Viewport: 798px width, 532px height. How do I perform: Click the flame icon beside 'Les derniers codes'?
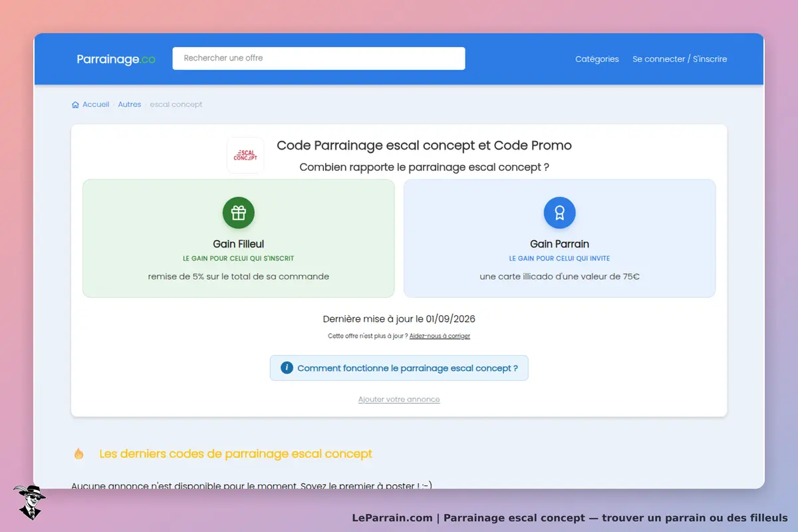click(x=79, y=454)
